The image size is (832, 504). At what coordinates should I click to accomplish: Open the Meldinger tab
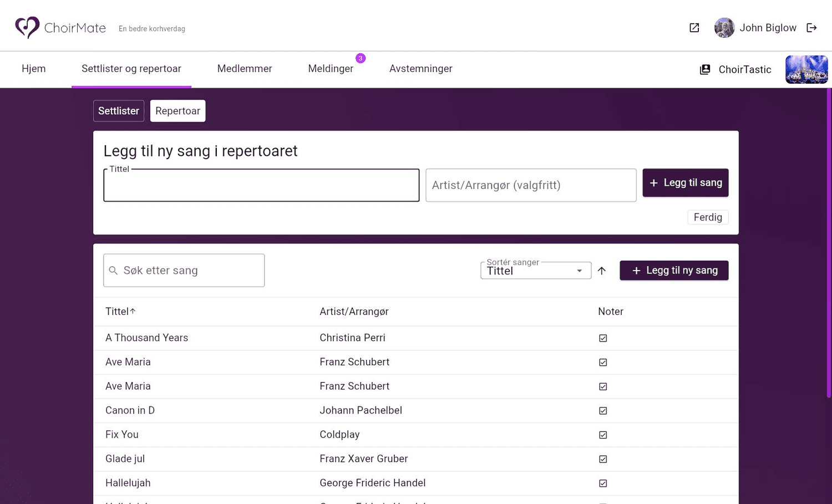(331, 69)
